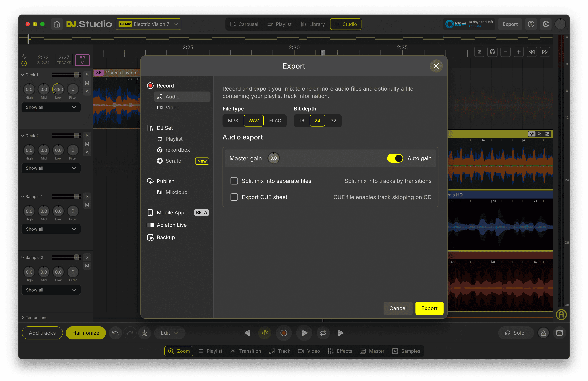This screenshot has width=588, height=381.
Task: Click the timeline zoom in plus icon
Action: (519, 52)
